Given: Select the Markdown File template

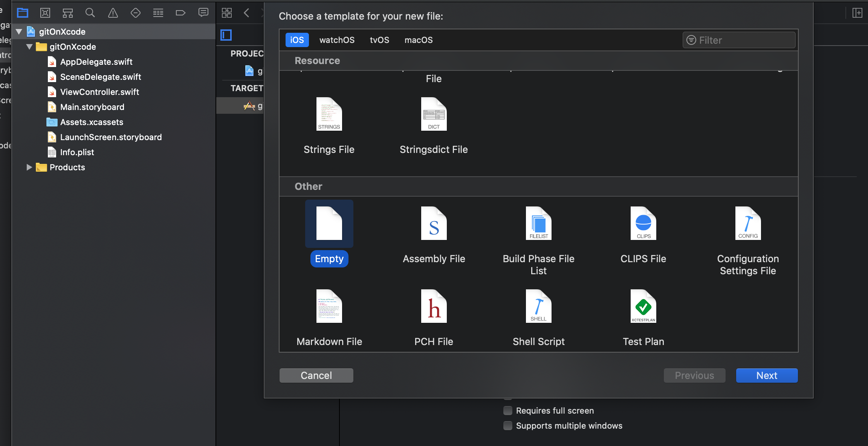Looking at the screenshot, I should click(x=329, y=306).
